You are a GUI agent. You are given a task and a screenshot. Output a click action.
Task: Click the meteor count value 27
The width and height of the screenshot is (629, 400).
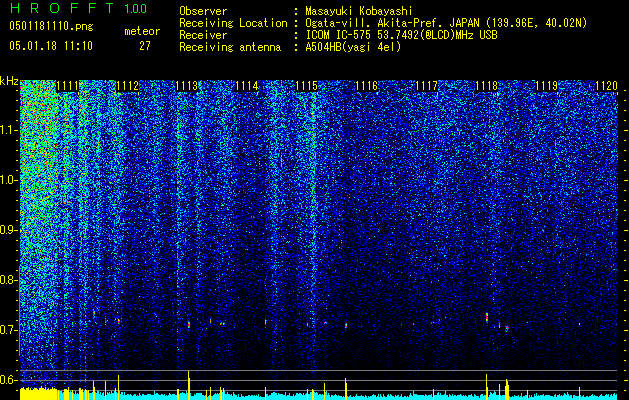[x=145, y=46]
